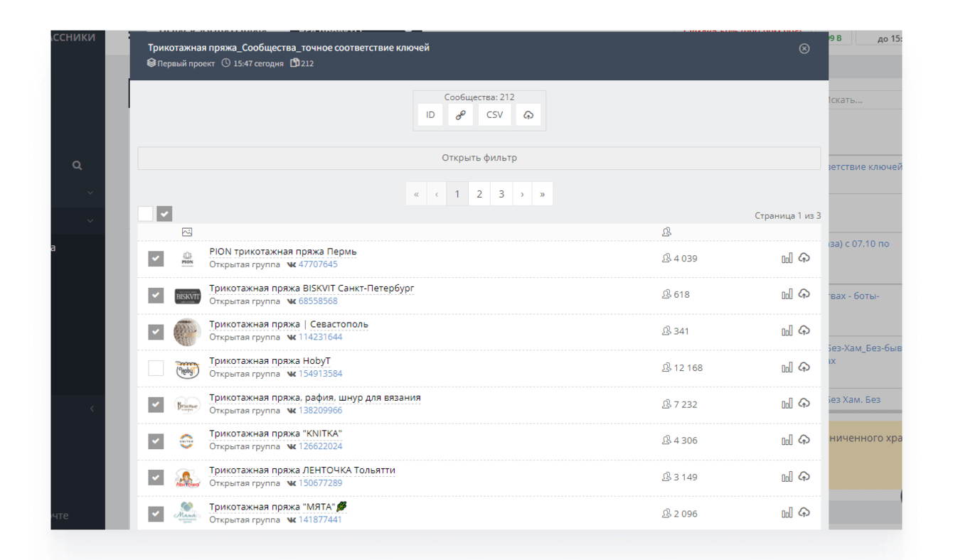
Task: Click the image column header icon
Action: coord(187,232)
